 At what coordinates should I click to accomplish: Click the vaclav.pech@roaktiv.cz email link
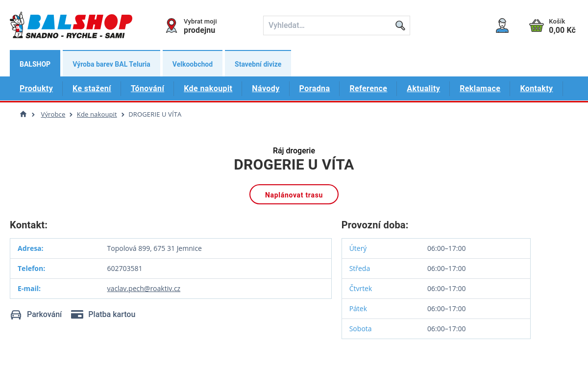click(144, 289)
